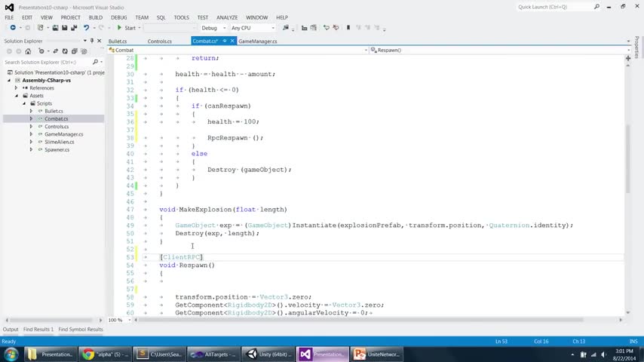Click the decrease indent toolbar icon
Viewport: 644px width, 362px height.
304,28
